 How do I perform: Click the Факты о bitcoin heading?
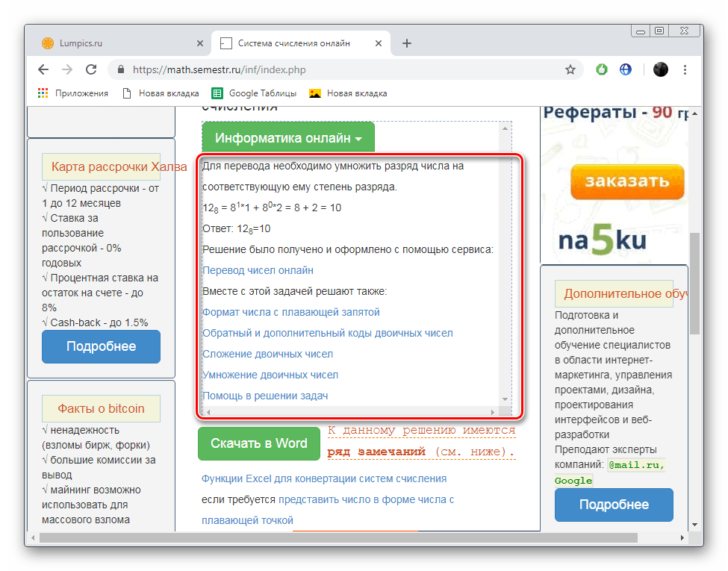click(x=101, y=408)
